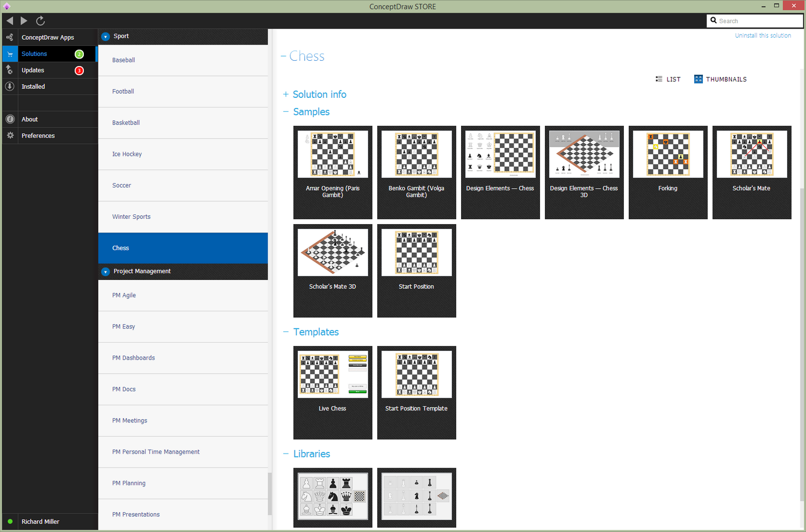Collapse the Project Management category

tap(106, 271)
